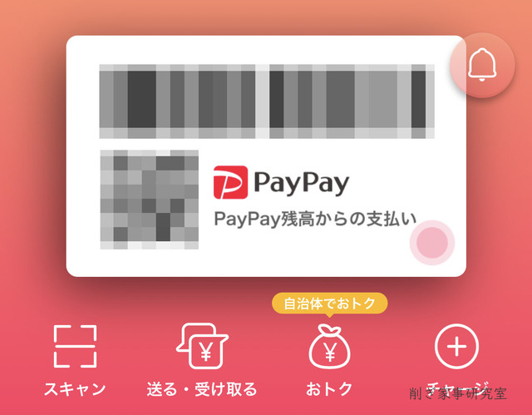Tap the yen speech-bubble send icon
This screenshot has height=415, width=532.
pos(202,346)
